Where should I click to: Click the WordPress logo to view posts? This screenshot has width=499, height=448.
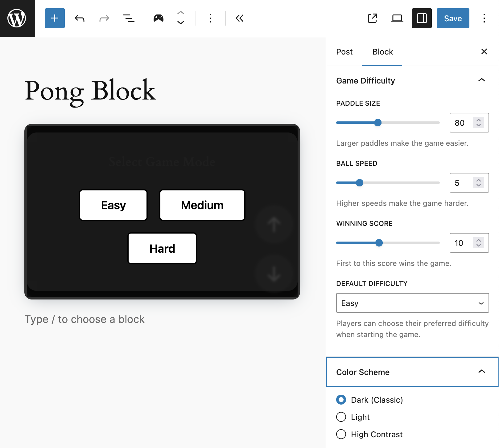click(17, 18)
